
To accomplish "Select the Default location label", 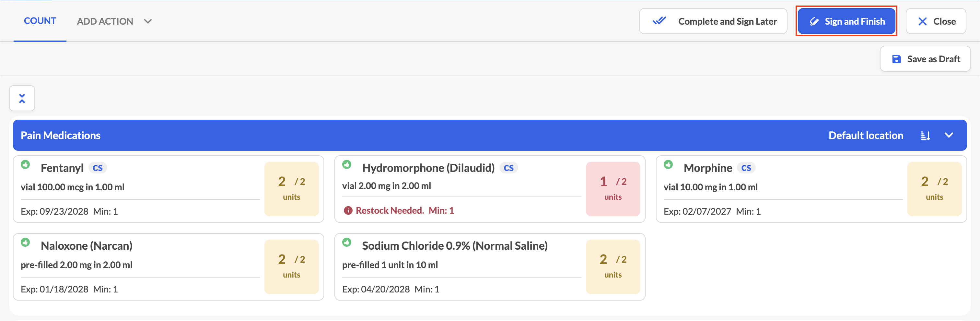I will click(866, 136).
